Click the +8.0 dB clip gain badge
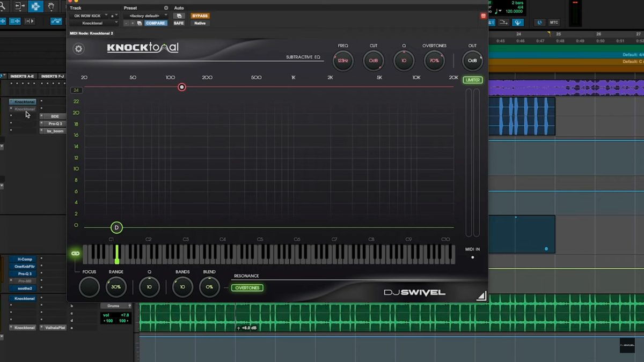Screen dimensions: 644x362 [247, 328]
